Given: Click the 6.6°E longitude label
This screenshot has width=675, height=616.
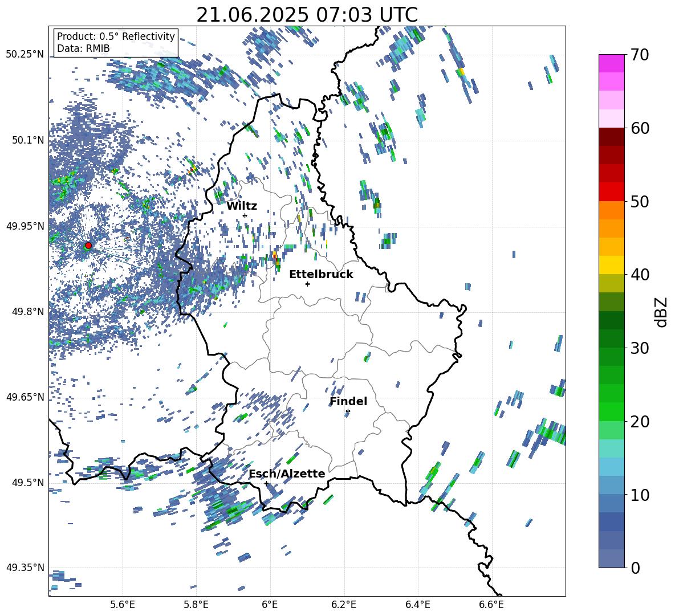Looking at the screenshot, I should [491, 605].
